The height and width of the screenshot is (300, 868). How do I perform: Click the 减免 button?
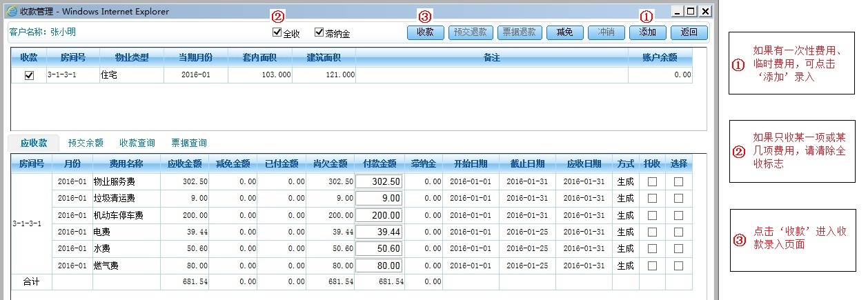click(564, 32)
